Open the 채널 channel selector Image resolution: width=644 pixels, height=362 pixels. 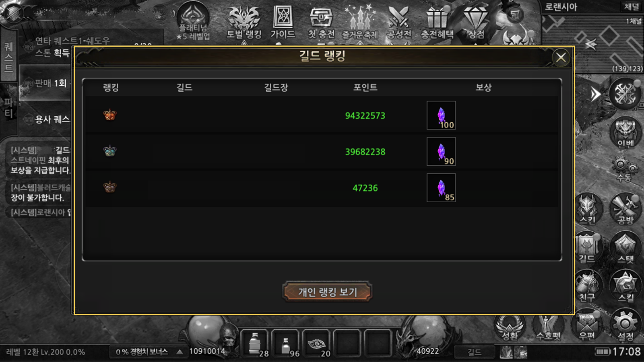(631, 7)
